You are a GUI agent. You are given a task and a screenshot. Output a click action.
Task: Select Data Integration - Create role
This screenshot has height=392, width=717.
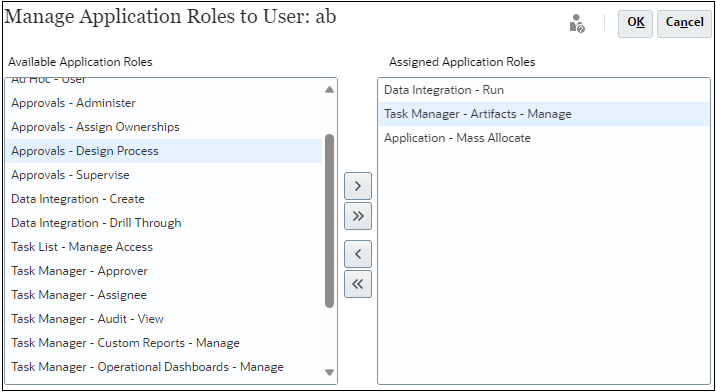(164, 199)
